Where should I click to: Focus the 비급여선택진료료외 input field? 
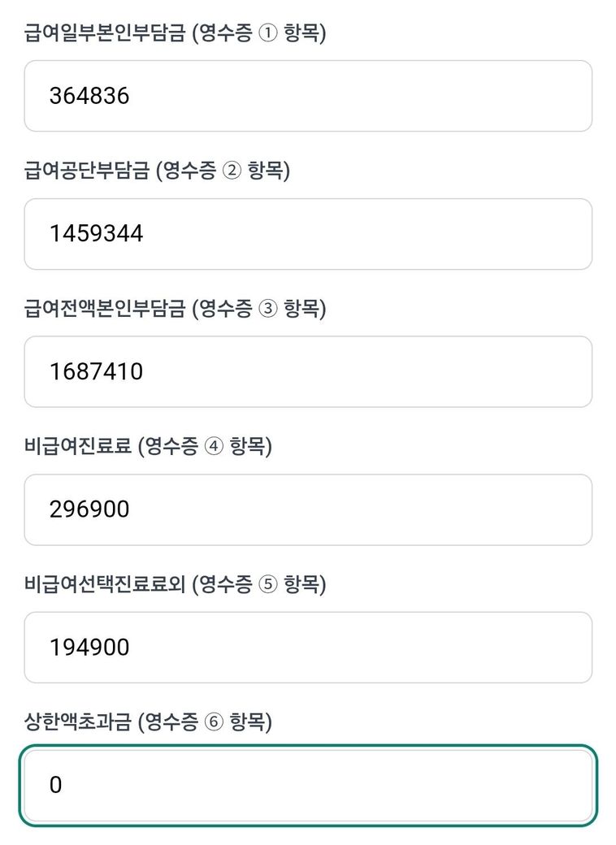(307, 648)
